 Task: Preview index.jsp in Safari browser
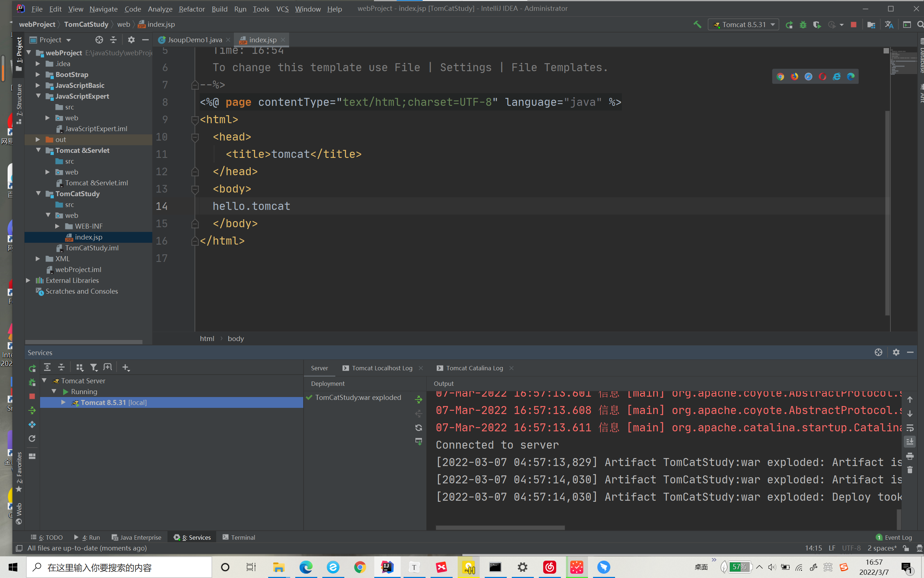pos(808,77)
